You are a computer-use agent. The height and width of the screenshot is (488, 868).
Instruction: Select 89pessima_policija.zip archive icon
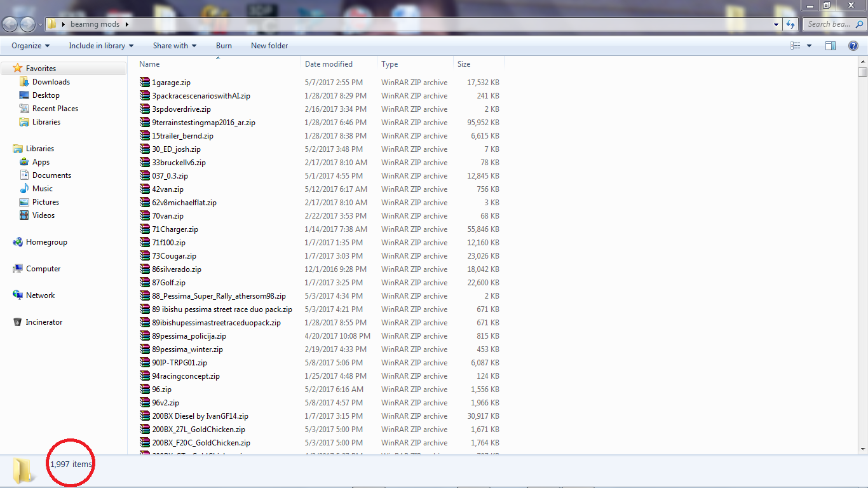click(x=145, y=336)
